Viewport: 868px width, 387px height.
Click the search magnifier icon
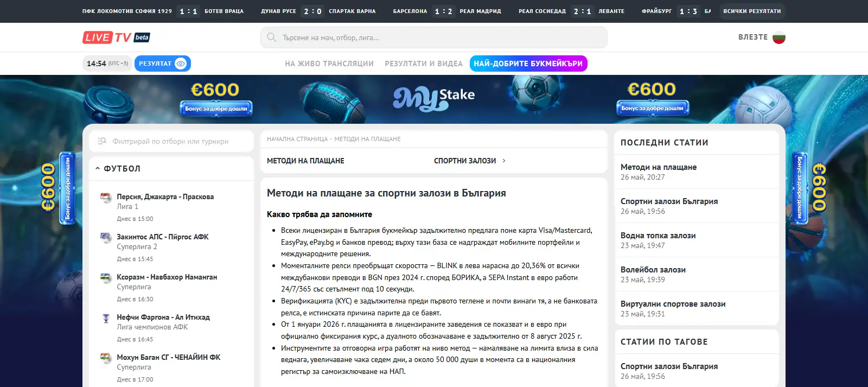point(272,37)
